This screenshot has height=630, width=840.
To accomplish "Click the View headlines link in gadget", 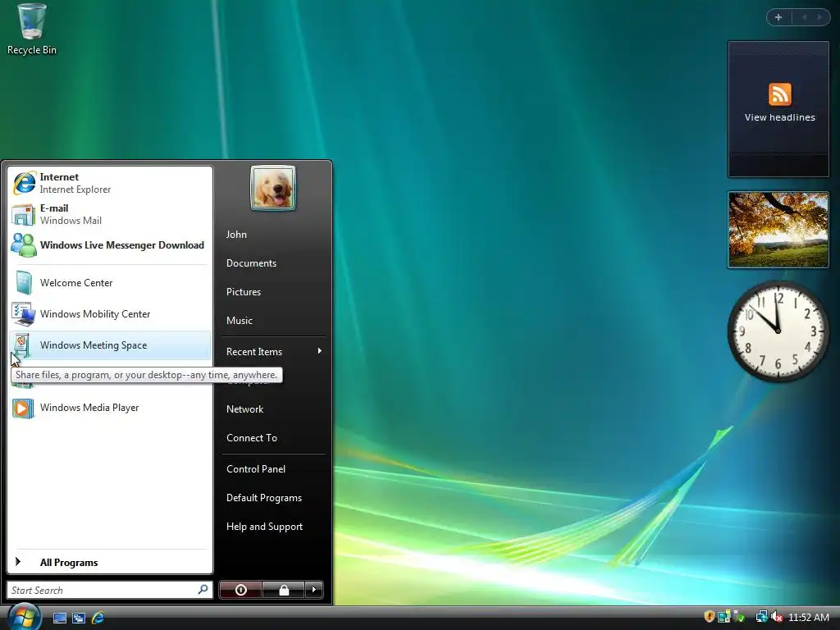I will coord(779,117).
